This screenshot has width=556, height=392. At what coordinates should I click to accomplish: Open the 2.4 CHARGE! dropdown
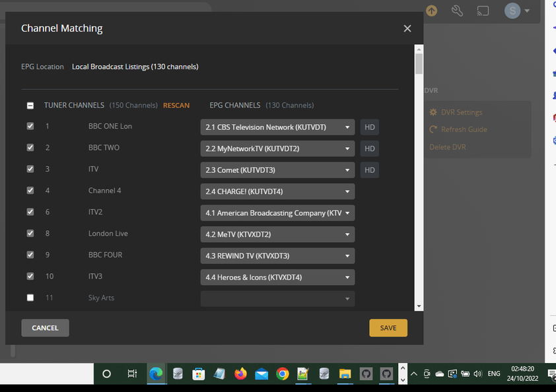pyautogui.click(x=277, y=191)
